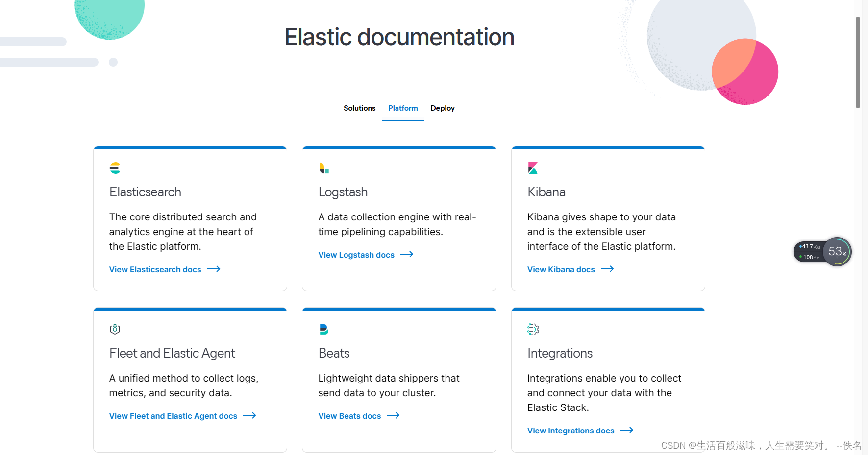This screenshot has height=455, width=868.
Task: Click the Elasticsearch logo icon
Action: pyautogui.click(x=115, y=168)
